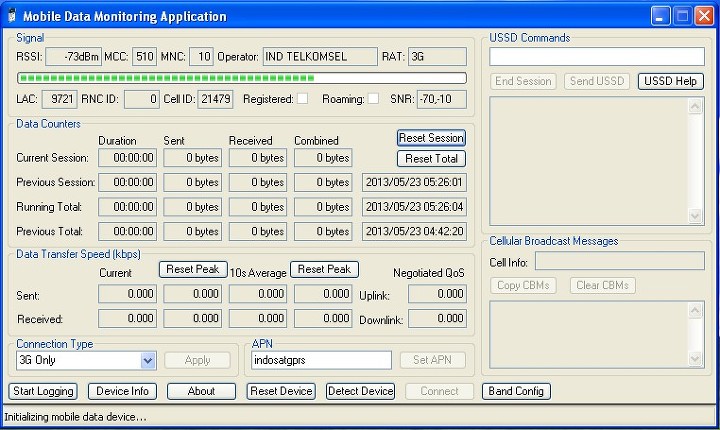Viewport: 720px width, 430px height.
Task: Click the Previous Session timestamp 2013/05/23 05:26:01
Action: click(414, 182)
